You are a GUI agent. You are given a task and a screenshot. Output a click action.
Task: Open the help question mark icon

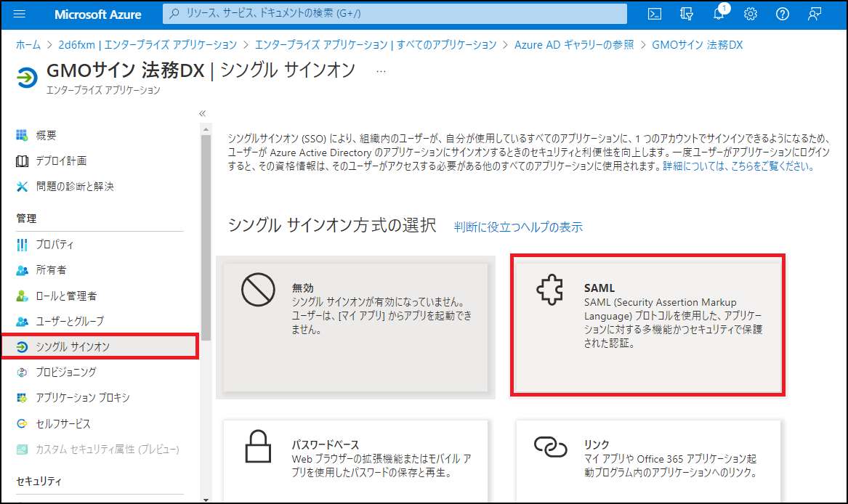tap(783, 14)
